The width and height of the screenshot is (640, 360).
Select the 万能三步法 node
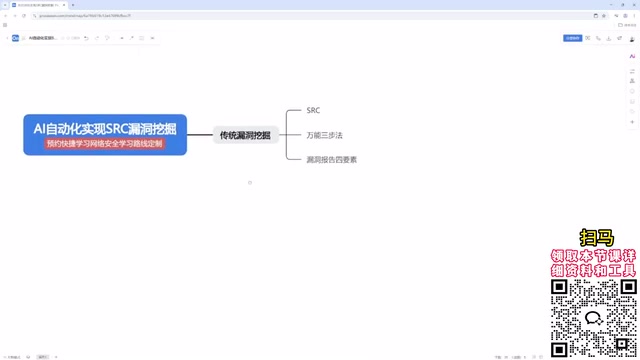click(324, 135)
